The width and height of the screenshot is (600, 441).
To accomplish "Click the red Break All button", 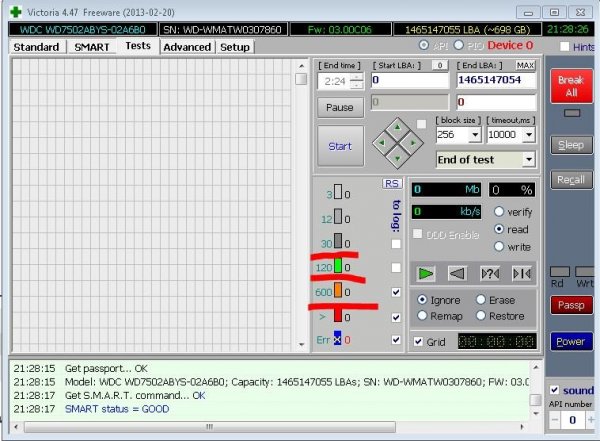I will coord(569,85).
